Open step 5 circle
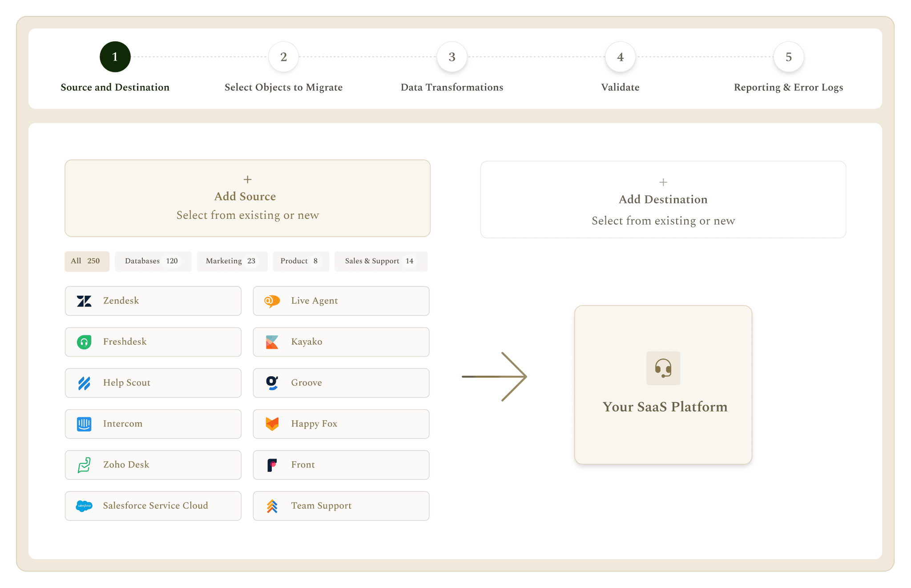The height and width of the screenshot is (588, 911). point(789,57)
